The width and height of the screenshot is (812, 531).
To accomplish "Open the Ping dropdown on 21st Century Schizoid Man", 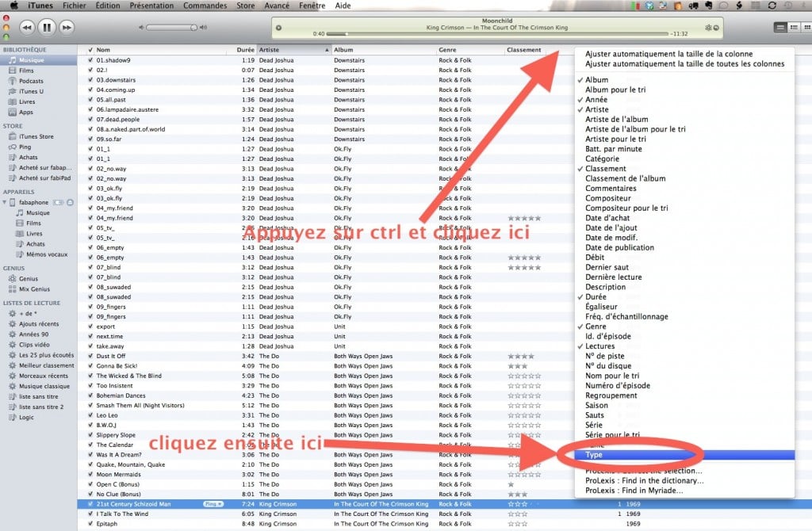I will coord(213,504).
